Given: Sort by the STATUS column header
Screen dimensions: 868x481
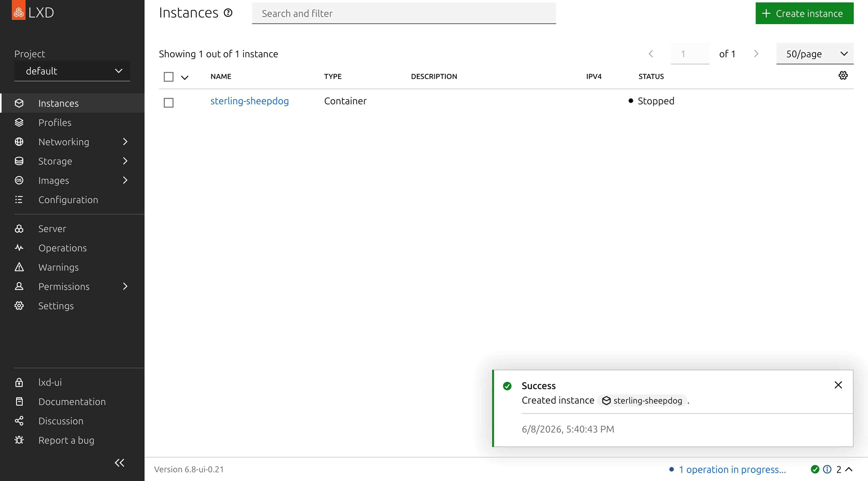Looking at the screenshot, I should (651, 76).
